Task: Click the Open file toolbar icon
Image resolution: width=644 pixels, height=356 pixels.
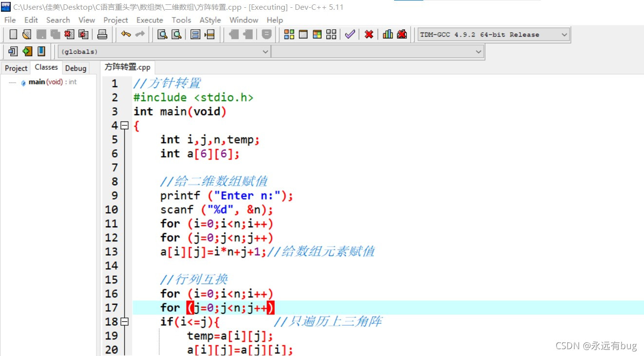Action: [27, 35]
